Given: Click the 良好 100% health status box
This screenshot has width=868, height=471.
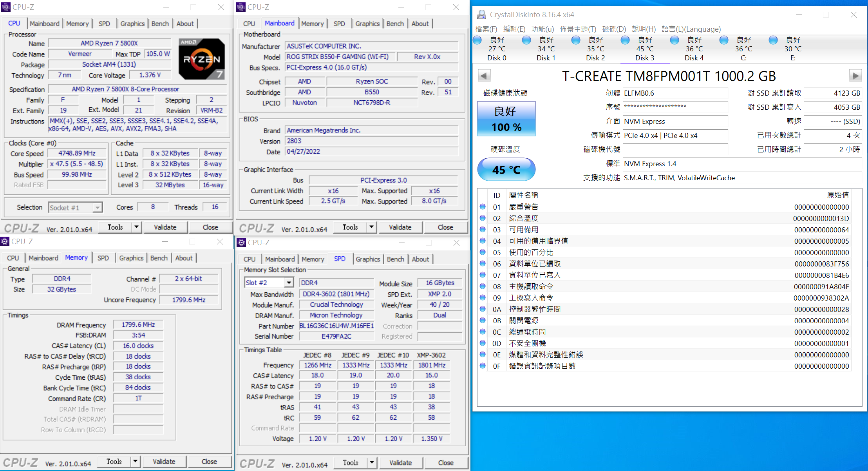Looking at the screenshot, I should click(x=506, y=119).
